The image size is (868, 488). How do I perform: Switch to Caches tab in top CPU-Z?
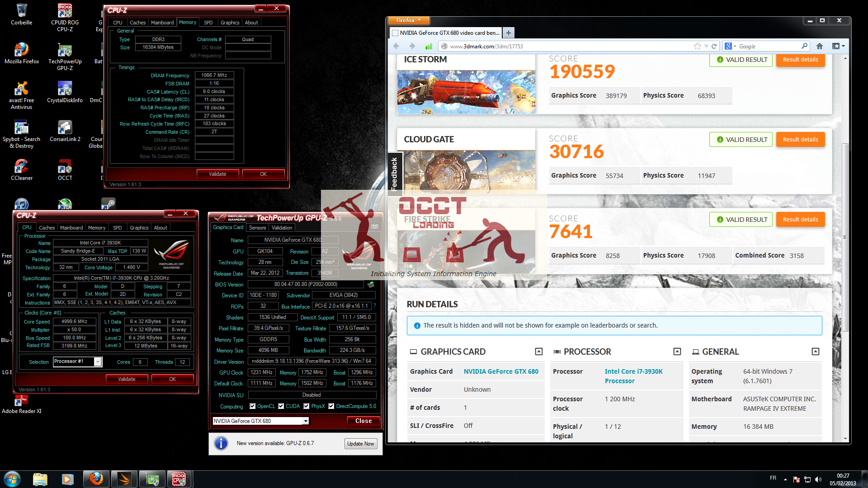coord(137,23)
